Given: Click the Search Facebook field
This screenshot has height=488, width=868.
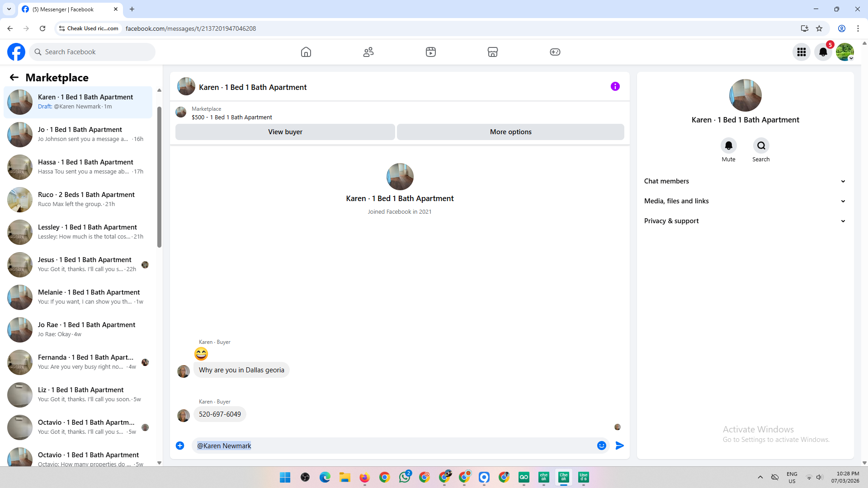Looking at the screenshot, I should click(92, 52).
